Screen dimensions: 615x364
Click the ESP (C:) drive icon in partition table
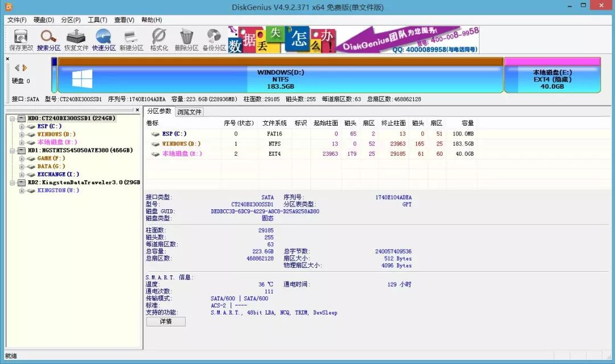(155, 134)
